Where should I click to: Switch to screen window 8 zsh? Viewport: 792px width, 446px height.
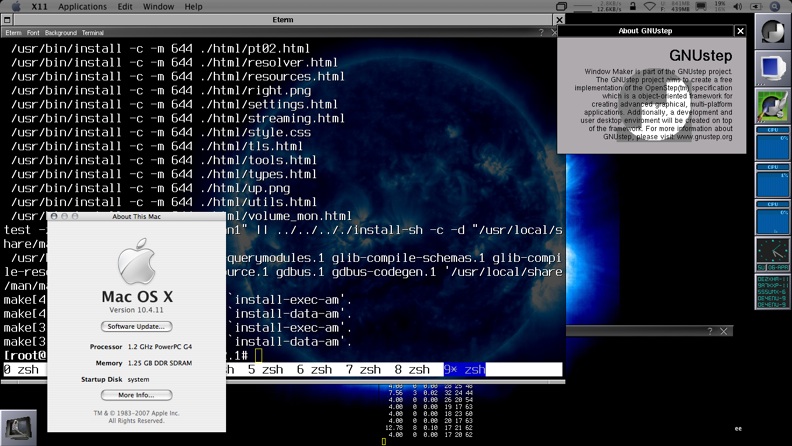click(x=412, y=370)
